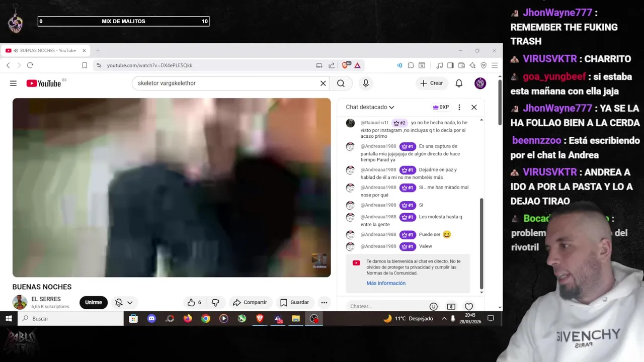Viewport: 644px width, 362px height.
Task: Click Compartir under the video
Action: point(250,302)
